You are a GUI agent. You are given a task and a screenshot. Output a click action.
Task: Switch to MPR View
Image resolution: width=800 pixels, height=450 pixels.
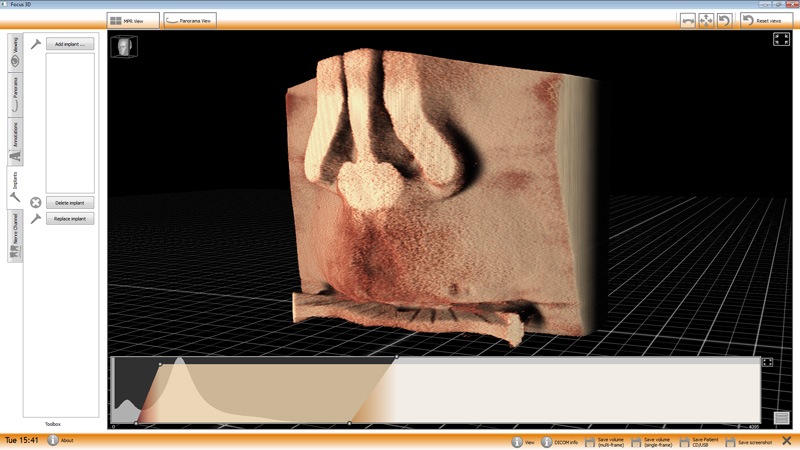click(x=133, y=20)
